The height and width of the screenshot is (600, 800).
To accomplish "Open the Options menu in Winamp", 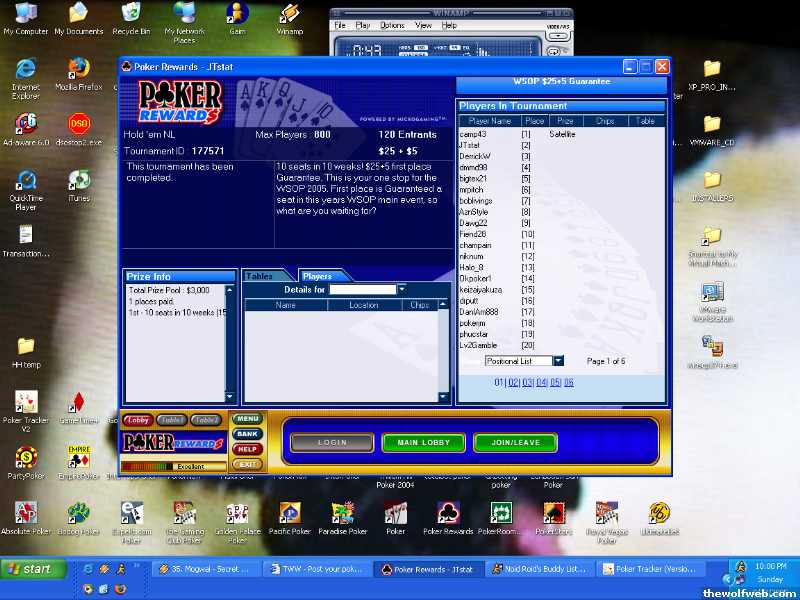I will pyautogui.click(x=392, y=25).
